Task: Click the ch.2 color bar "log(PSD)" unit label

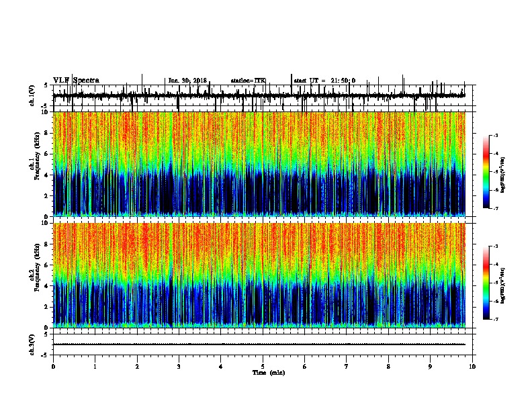Action: pos(503,285)
